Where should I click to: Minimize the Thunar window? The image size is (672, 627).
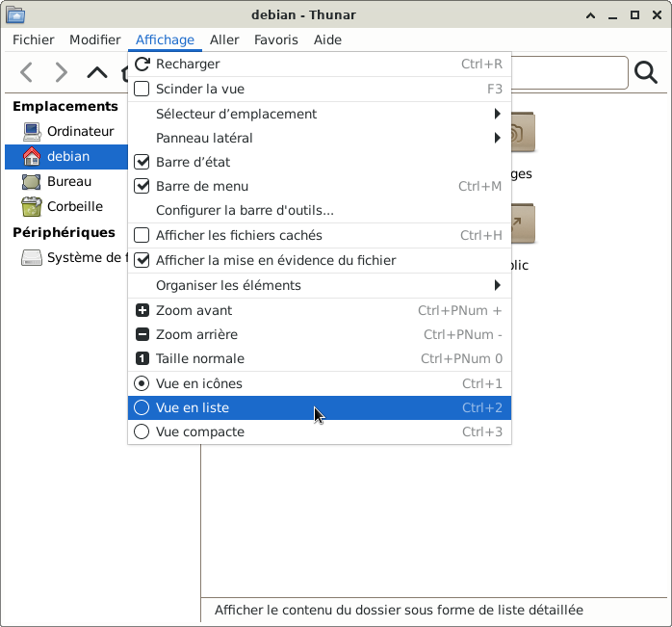tap(613, 16)
